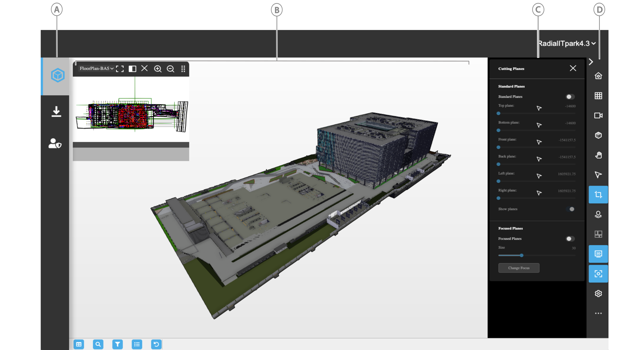
Task: Open the settings gear icon
Action: 598,293
